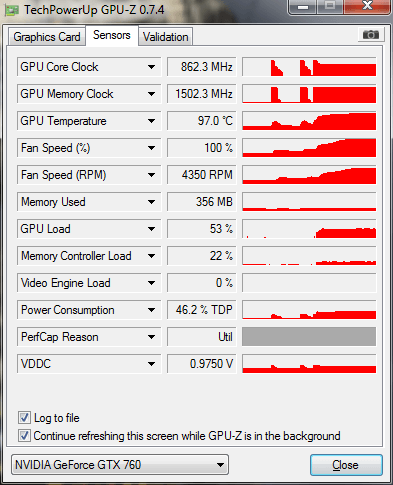
Task: Minimize the GPU-Z window
Action: click(x=303, y=7)
